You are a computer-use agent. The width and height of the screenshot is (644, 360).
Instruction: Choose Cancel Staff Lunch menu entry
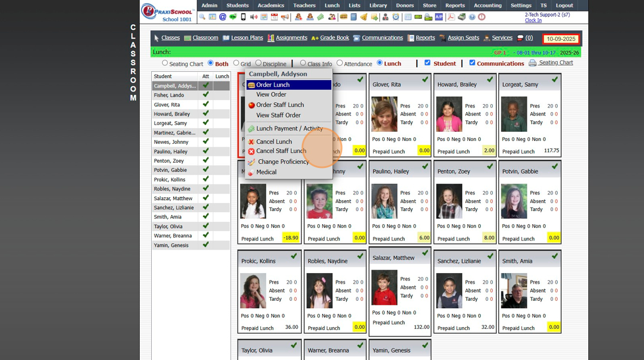pos(289,151)
